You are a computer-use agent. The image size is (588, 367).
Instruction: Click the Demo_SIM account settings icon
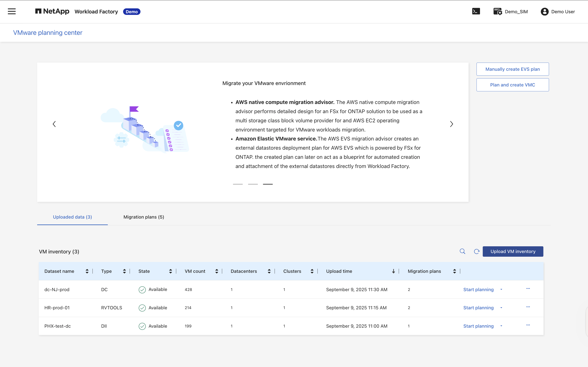pyautogui.click(x=498, y=11)
